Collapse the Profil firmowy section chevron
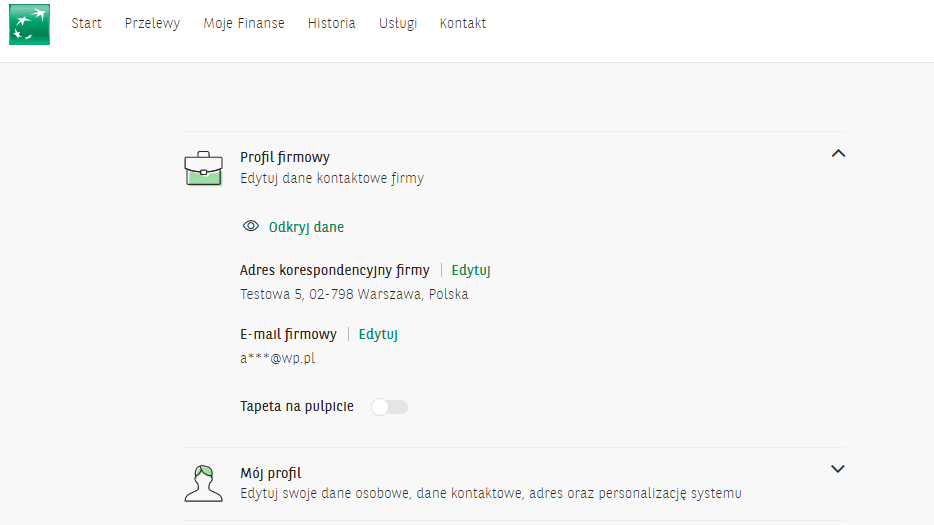The height and width of the screenshot is (525, 934). 838,154
